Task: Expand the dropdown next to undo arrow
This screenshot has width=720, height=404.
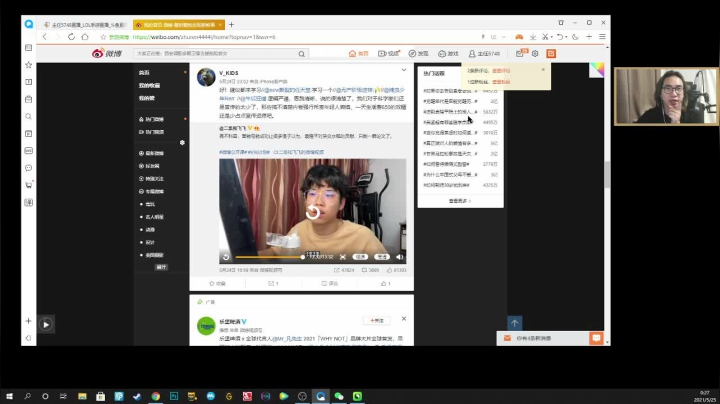Action: tap(566, 37)
